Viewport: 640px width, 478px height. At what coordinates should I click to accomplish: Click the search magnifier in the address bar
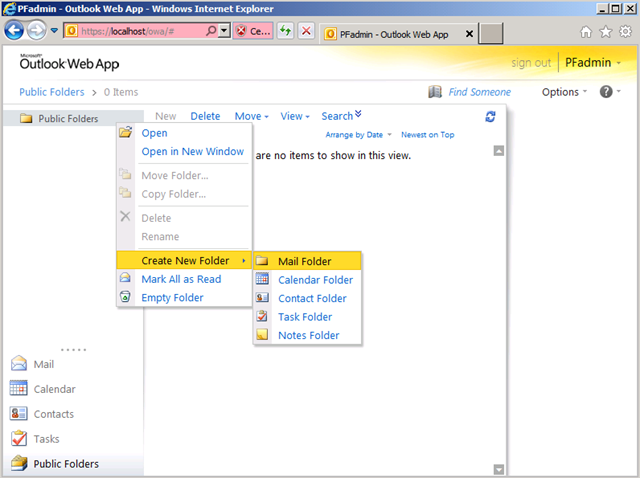click(x=211, y=31)
